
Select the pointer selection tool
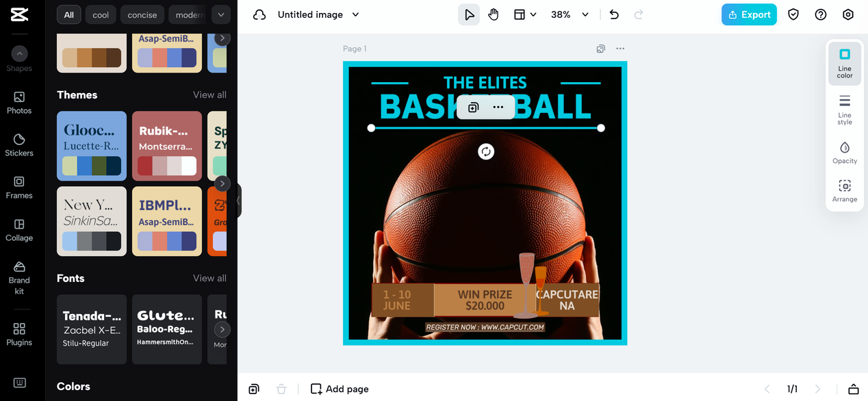tap(469, 14)
